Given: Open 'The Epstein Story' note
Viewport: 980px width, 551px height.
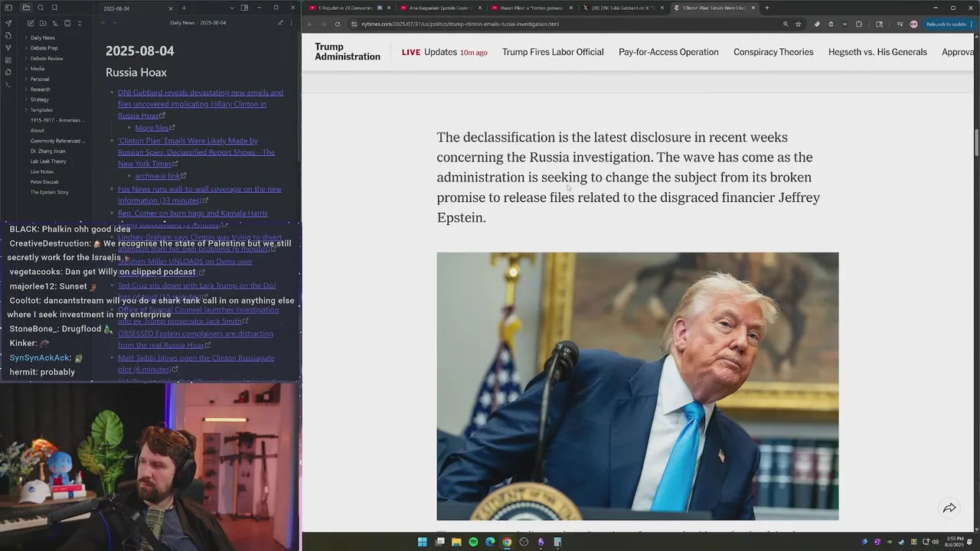Looking at the screenshot, I should (49, 192).
